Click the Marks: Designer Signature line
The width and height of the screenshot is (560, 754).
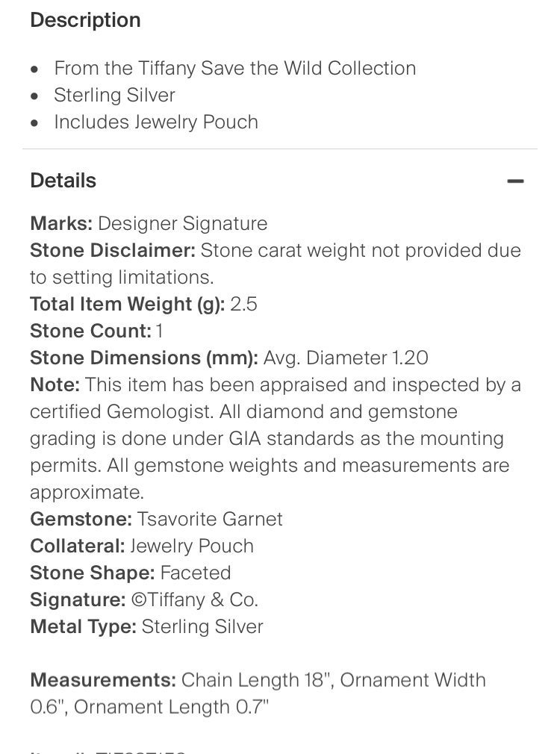coord(149,224)
